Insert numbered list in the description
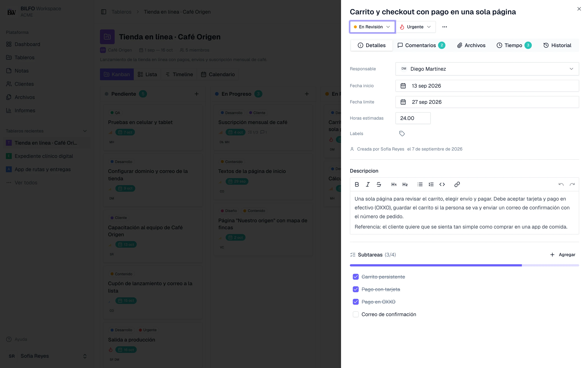588x368 pixels. [x=431, y=184]
